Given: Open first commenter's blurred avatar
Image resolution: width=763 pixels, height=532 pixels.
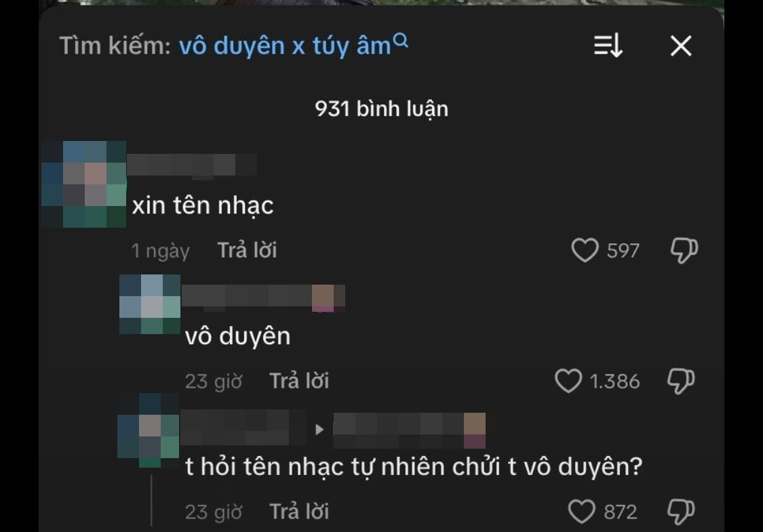Looking at the screenshot, I should coord(83,184).
